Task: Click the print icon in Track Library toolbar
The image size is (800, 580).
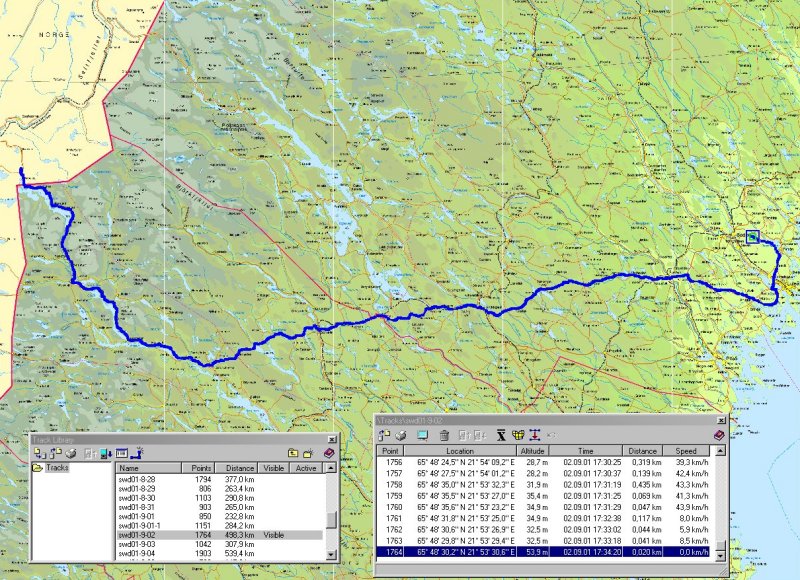Action: pos(70,453)
